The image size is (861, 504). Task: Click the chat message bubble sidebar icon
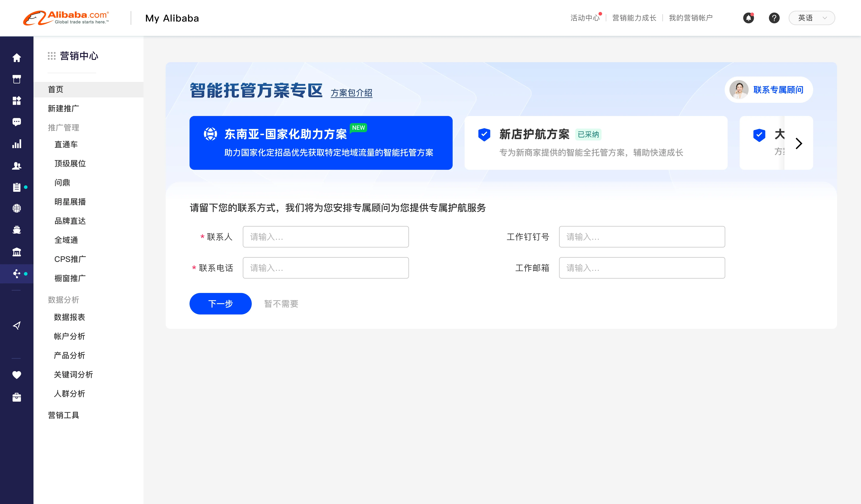[16, 122]
